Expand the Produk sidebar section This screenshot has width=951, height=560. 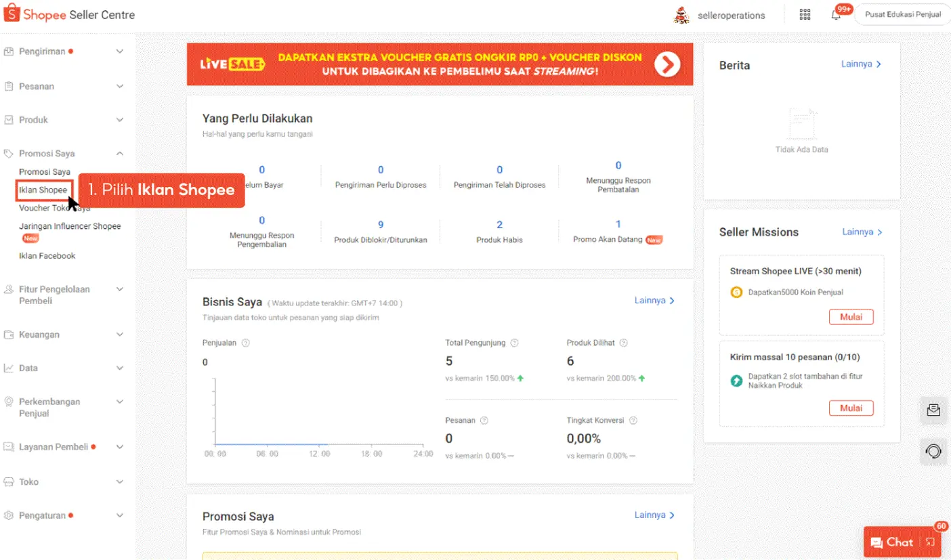(120, 119)
